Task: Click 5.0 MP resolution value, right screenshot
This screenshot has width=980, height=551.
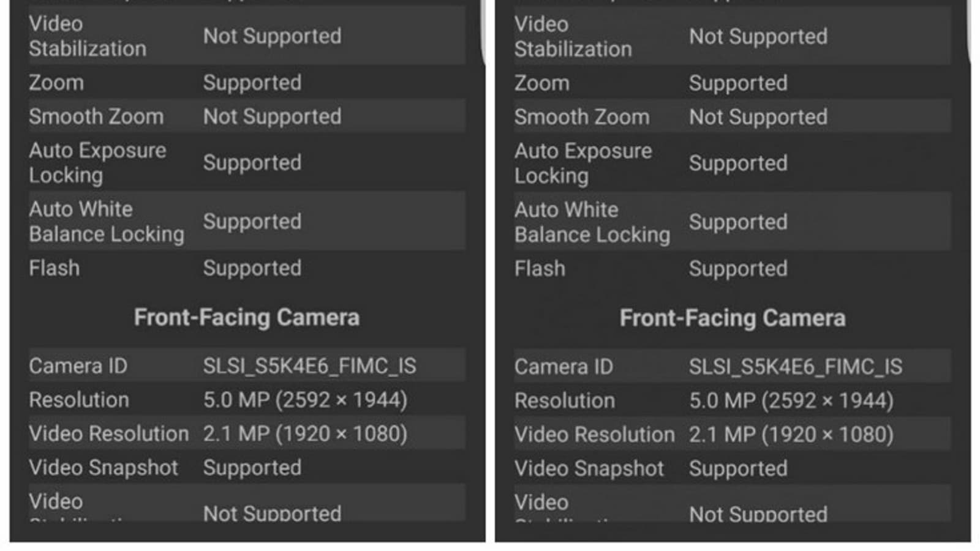Action: [x=791, y=400]
